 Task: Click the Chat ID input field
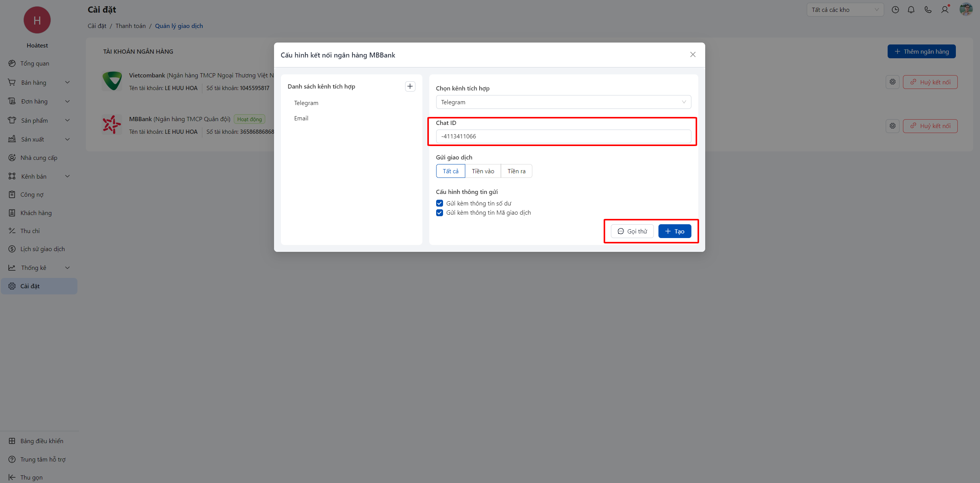coord(563,136)
